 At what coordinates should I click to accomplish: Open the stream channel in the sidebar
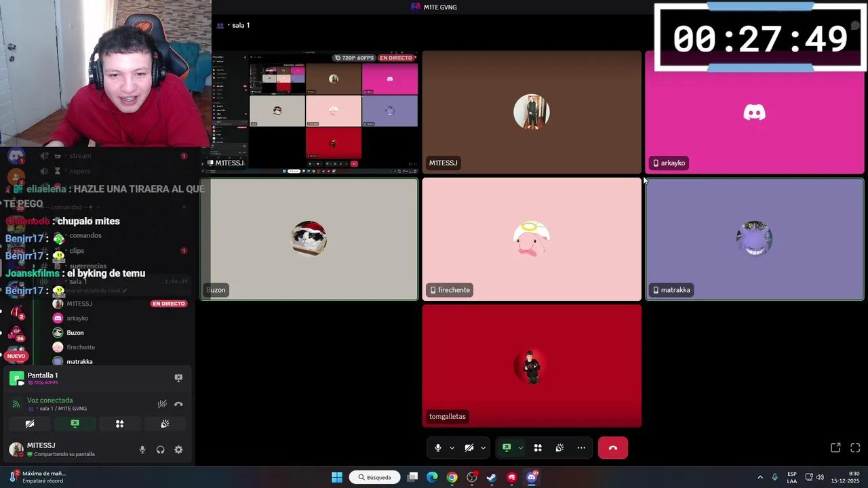coord(79,155)
